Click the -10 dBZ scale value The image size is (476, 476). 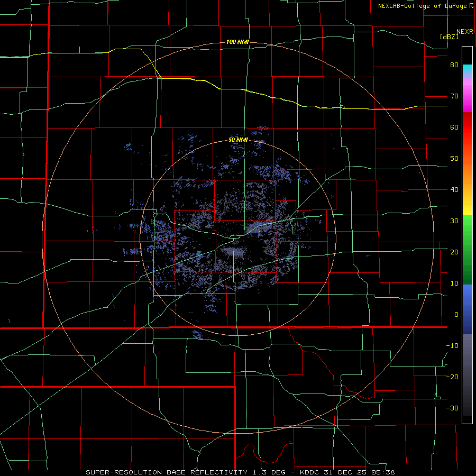tap(452, 346)
